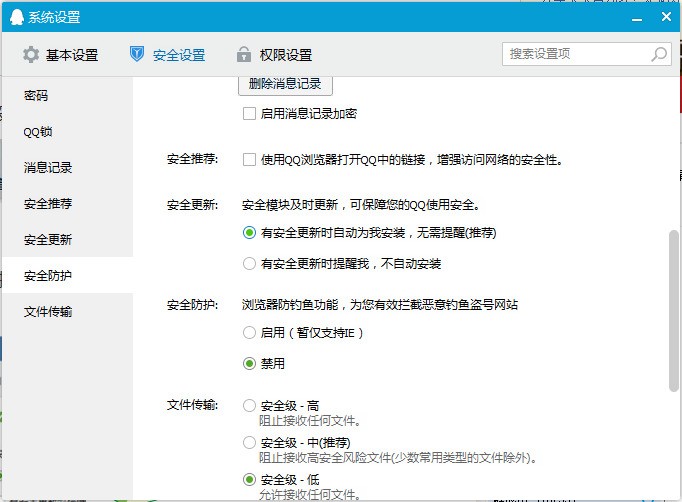Select the 禁用 radio button
The width and height of the screenshot is (682, 502).
[249, 363]
